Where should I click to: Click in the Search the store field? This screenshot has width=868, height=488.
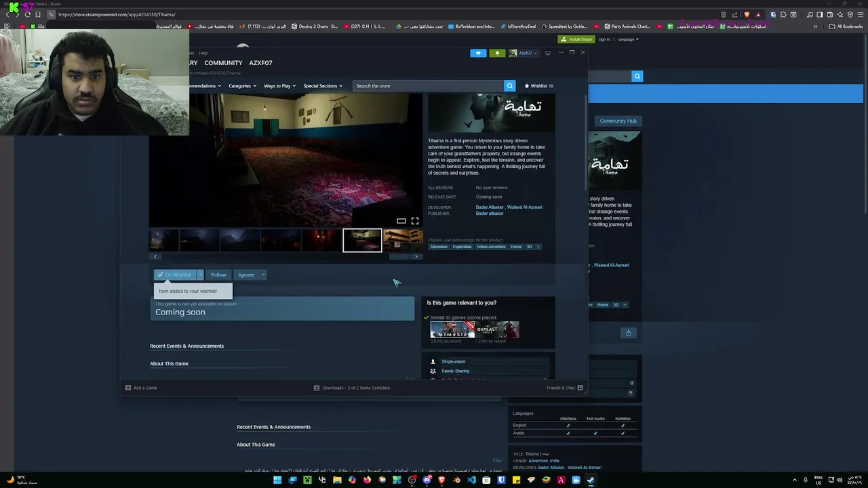pos(429,86)
